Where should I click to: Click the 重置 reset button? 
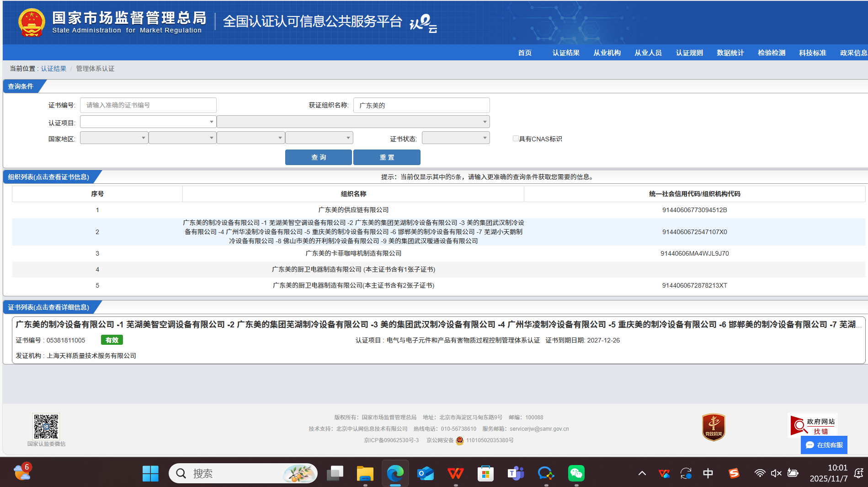pyautogui.click(x=387, y=157)
